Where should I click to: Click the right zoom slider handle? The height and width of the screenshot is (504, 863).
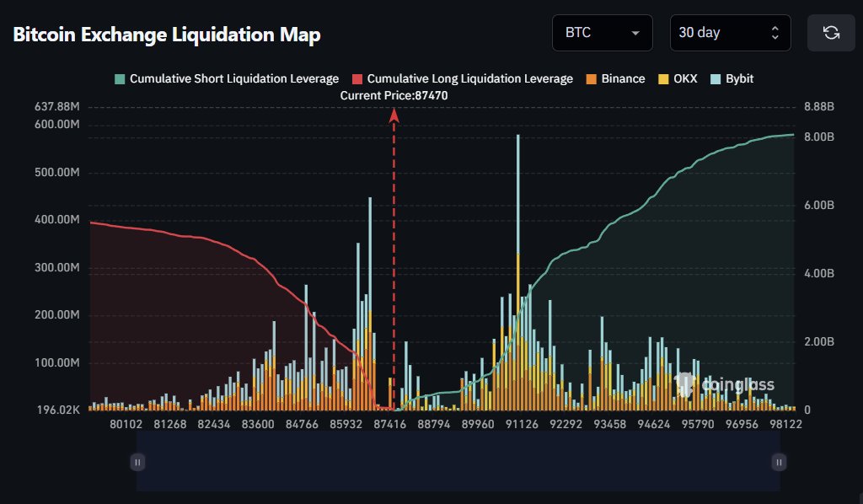(x=780, y=462)
